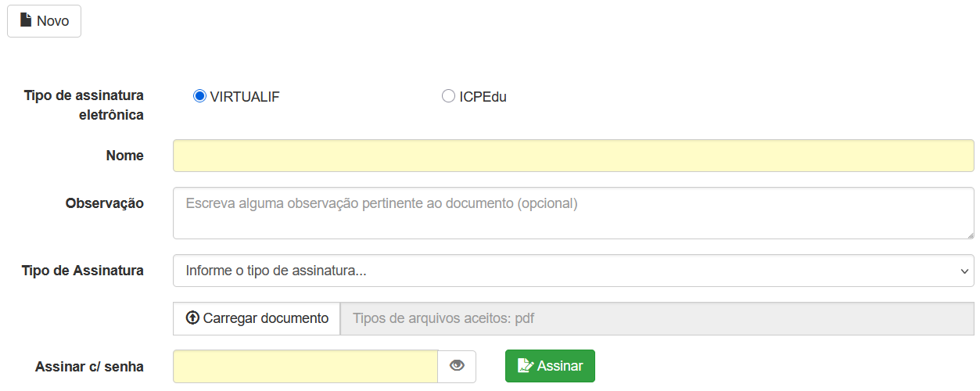Viewport: 980px width, 391px height.
Task: Focus the Nome input field
Action: click(573, 156)
